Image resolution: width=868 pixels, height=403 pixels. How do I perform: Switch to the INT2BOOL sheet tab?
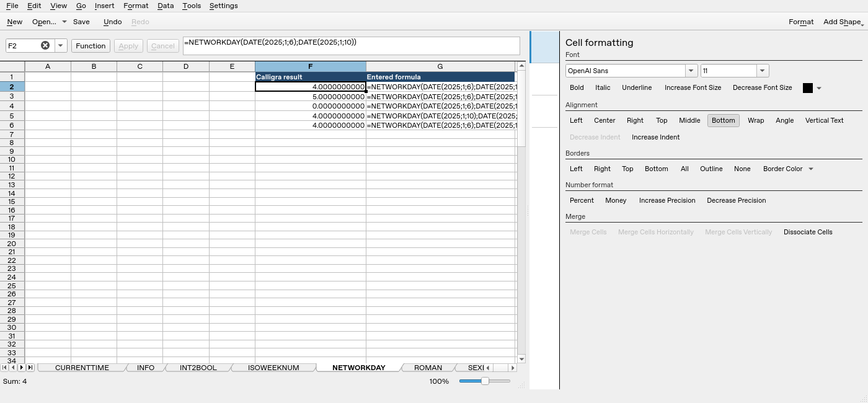pos(198,368)
